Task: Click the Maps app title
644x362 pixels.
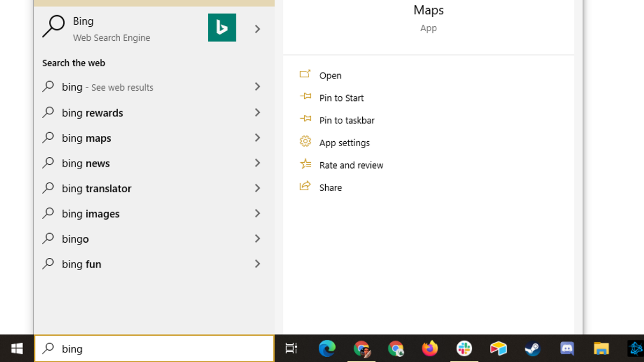Action: 429,10
